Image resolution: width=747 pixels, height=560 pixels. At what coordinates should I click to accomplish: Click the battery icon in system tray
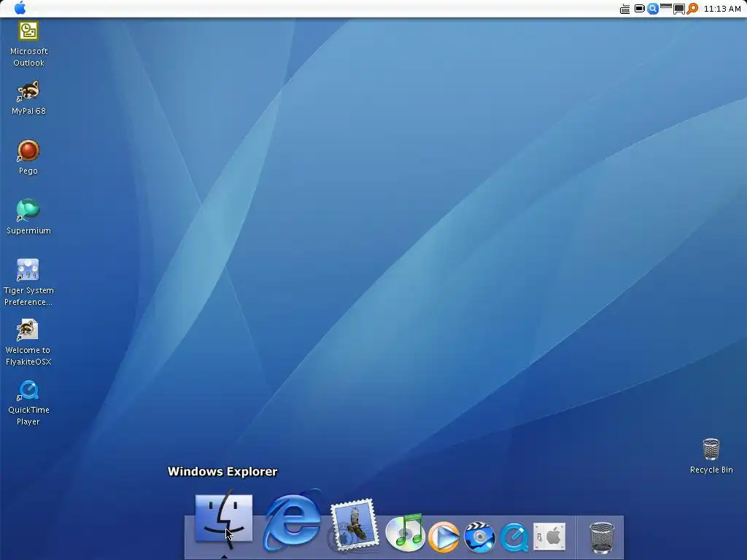coord(639,9)
